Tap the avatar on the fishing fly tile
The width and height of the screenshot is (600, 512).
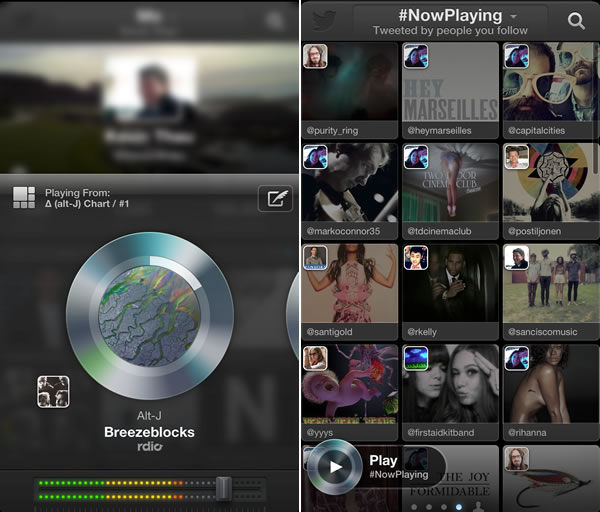pos(517,458)
